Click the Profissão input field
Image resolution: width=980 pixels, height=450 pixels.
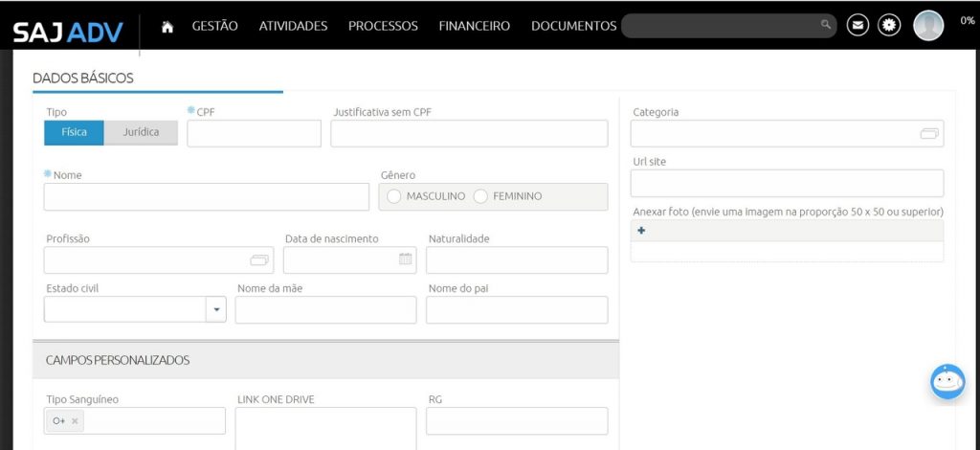[158, 260]
